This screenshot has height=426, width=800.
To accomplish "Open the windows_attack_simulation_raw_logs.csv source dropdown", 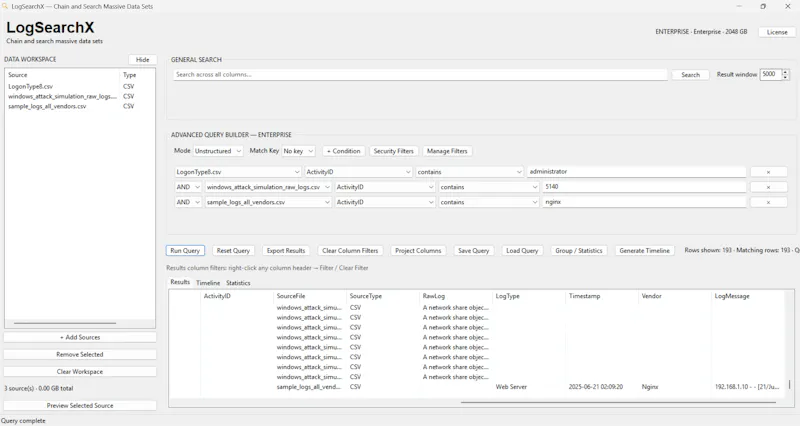I will [268, 187].
